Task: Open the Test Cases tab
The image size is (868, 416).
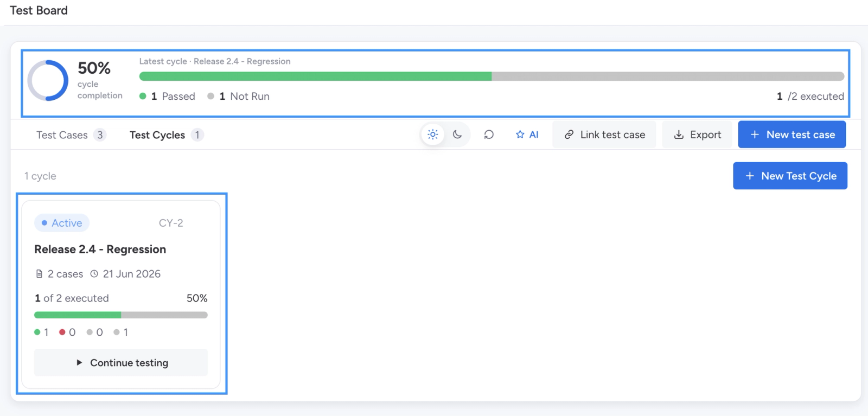Action: tap(71, 135)
